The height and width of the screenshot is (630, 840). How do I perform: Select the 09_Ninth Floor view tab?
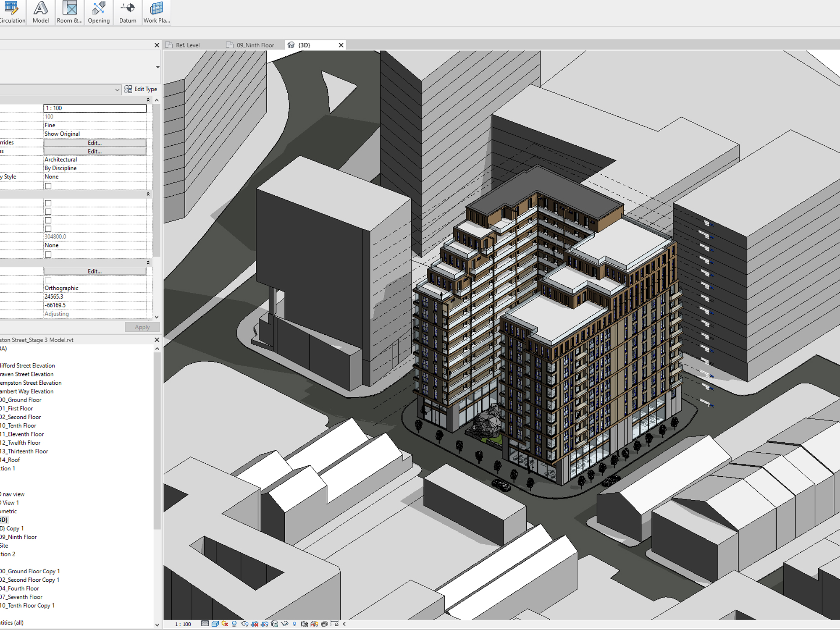(x=255, y=45)
